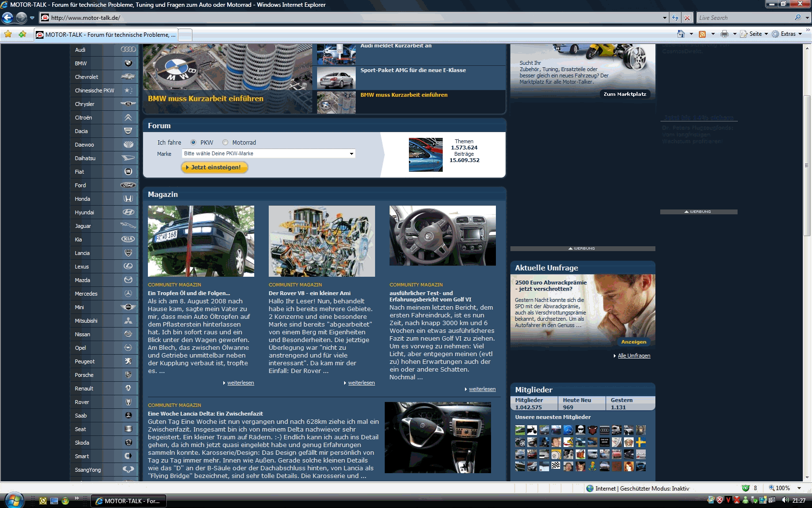Click the Kia logo icon
The width and height of the screenshot is (812, 508).
click(x=128, y=239)
